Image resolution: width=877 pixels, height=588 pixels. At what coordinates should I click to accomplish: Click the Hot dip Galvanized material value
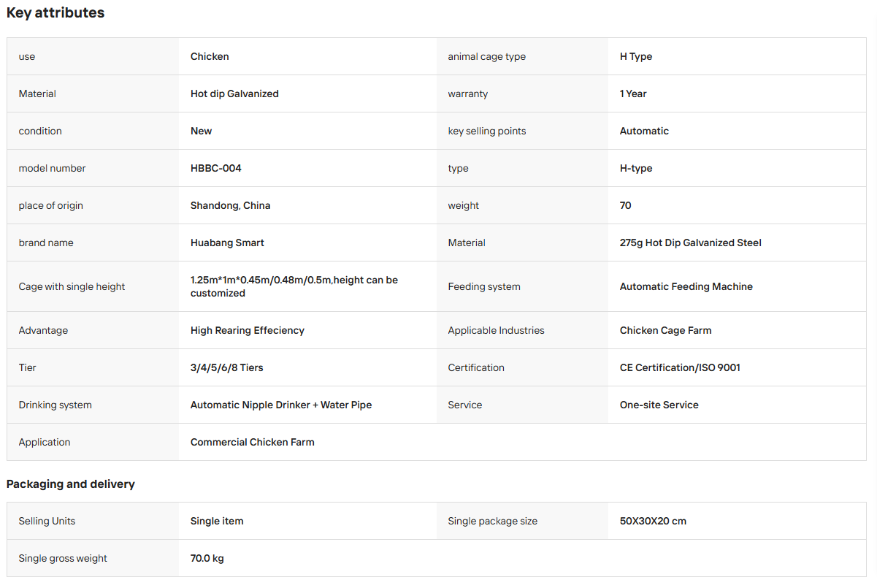[x=234, y=93]
